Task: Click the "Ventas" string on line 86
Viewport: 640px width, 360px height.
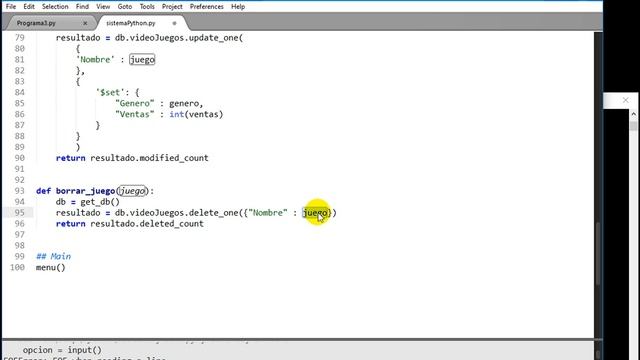Action: click(135, 114)
